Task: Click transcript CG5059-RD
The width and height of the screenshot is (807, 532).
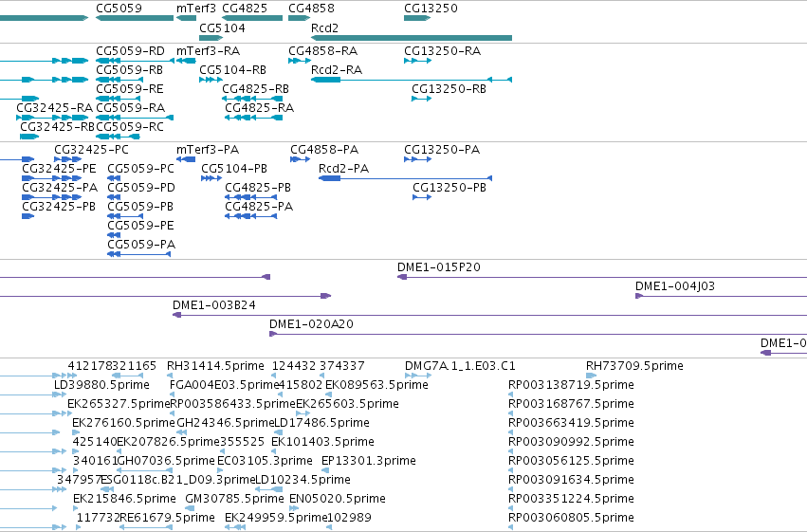Action: pos(135,61)
